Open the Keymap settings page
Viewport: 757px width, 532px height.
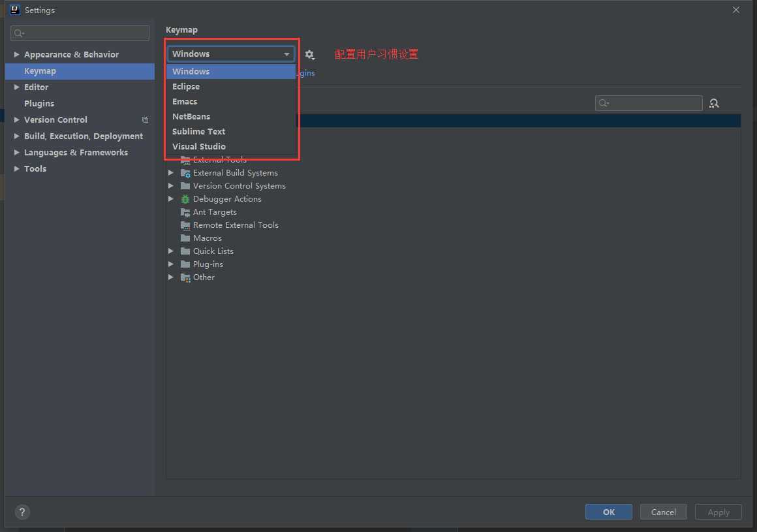coord(80,71)
